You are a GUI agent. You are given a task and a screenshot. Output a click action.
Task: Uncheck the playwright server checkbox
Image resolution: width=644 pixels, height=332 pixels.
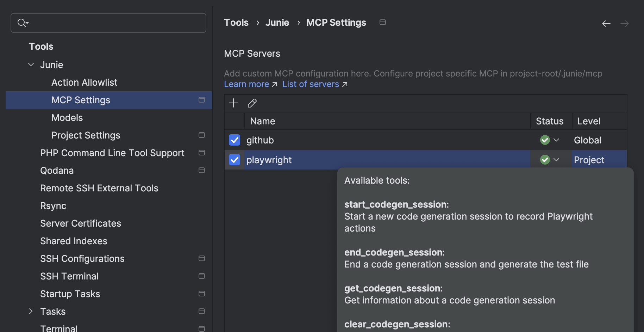[x=234, y=160]
